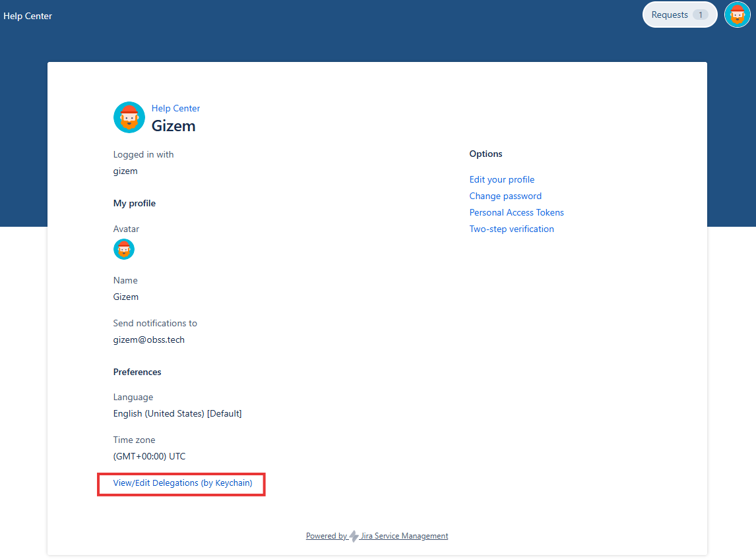The width and height of the screenshot is (756, 559).
Task: Follow the Powered by Jira Service Management link
Action: pyautogui.click(x=377, y=536)
